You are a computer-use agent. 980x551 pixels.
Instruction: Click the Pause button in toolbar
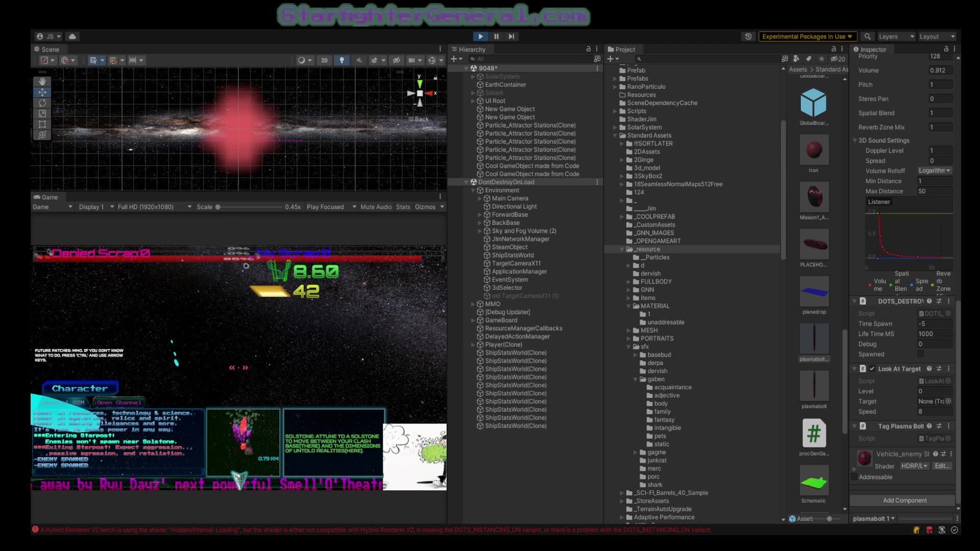[496, 36]
